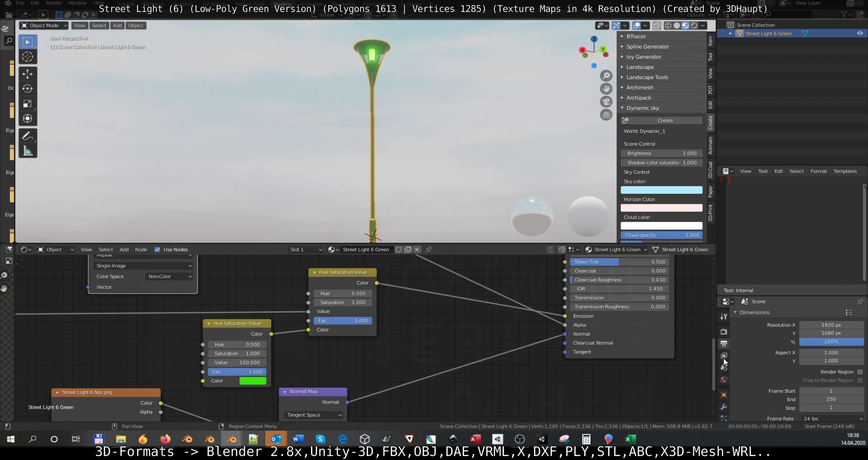Open the text editor Templates menu

click(845, 171)
